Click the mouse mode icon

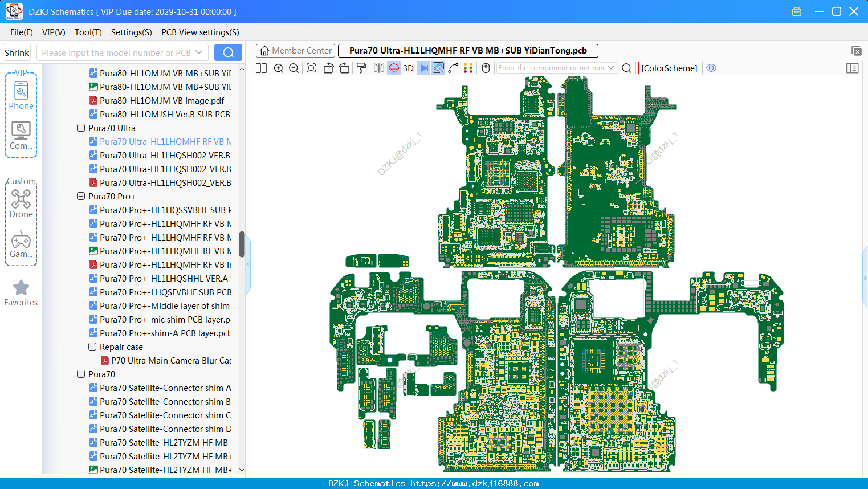click(486, 68)
